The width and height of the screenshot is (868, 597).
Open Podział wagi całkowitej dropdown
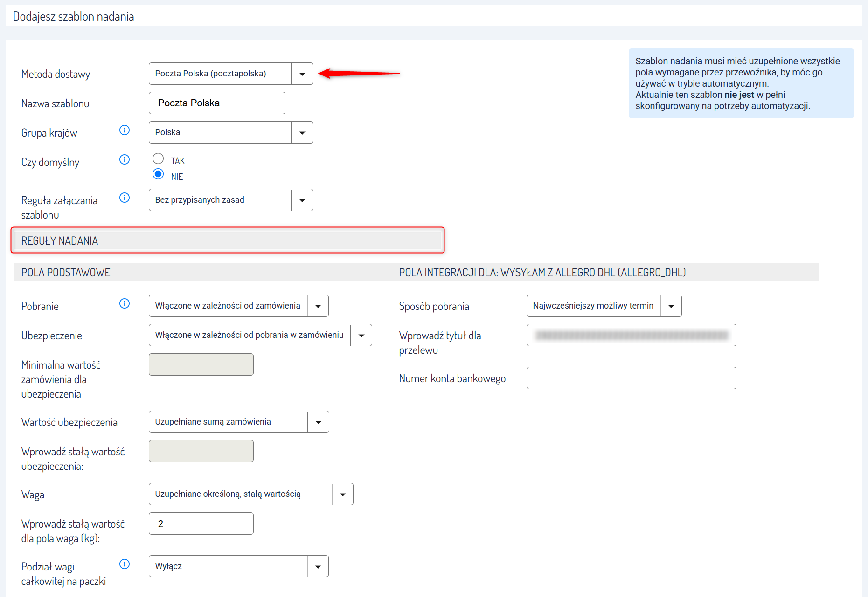(x=318, y=567)
